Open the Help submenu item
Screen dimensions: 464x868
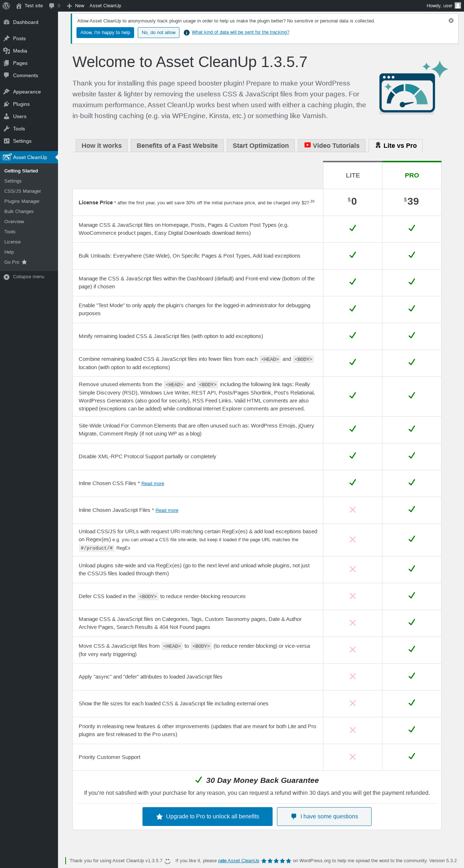(x=9, y=252)
